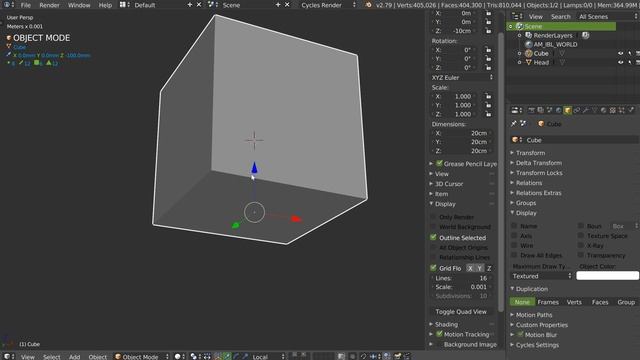This screenshot has width=640, height=360.
Task: Open the Texture properties checker tab icon
Action: tap(612, 110)
